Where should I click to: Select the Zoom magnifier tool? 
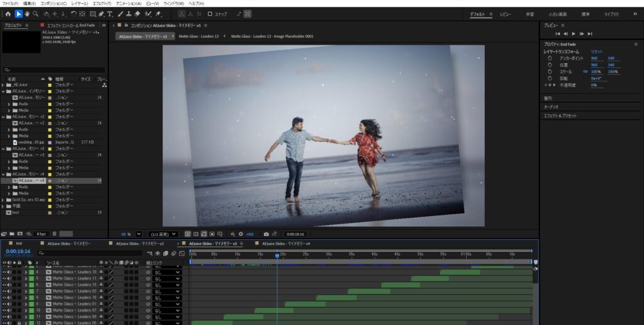(36, 14)
